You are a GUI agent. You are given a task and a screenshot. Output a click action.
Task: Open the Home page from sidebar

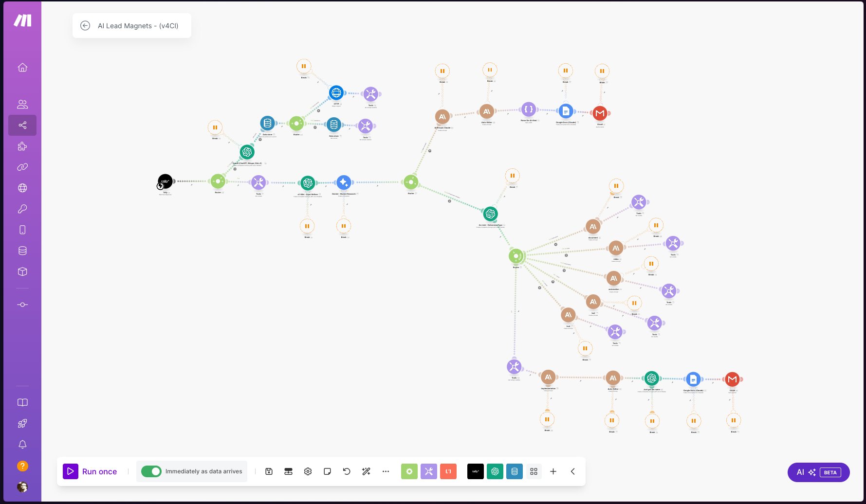pos(22,68)
